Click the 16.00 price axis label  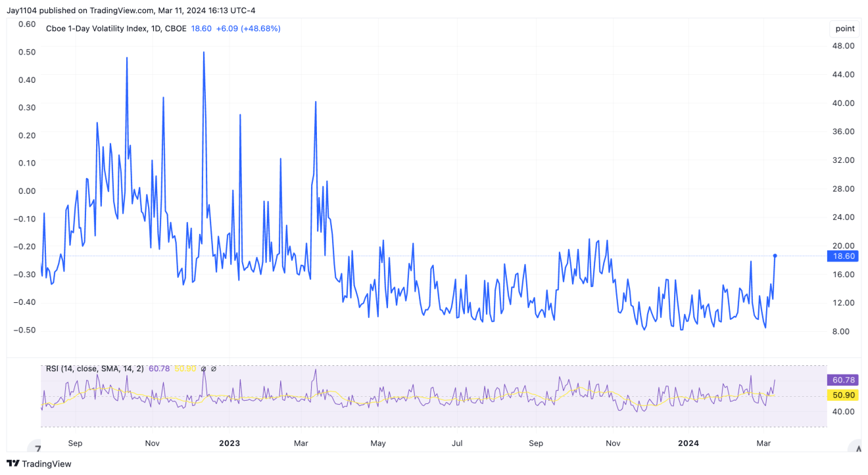point(844,274)
